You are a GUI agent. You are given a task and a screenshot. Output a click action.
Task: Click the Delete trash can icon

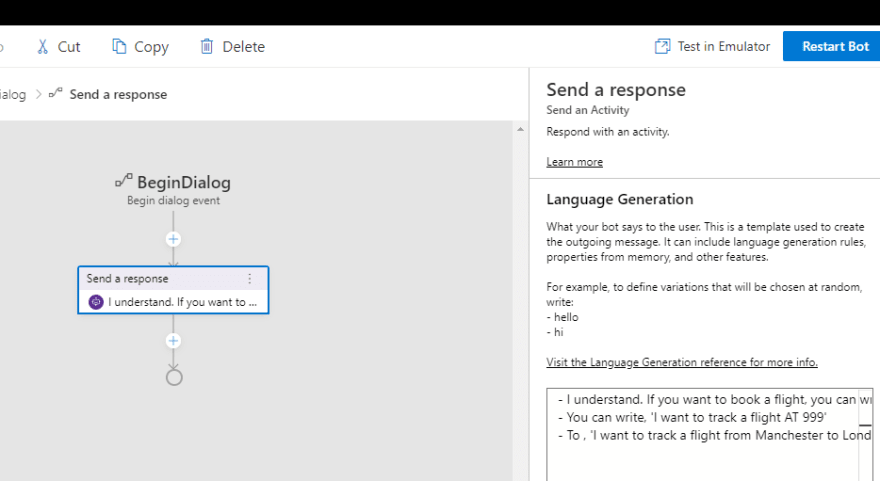tap(207, 47)
